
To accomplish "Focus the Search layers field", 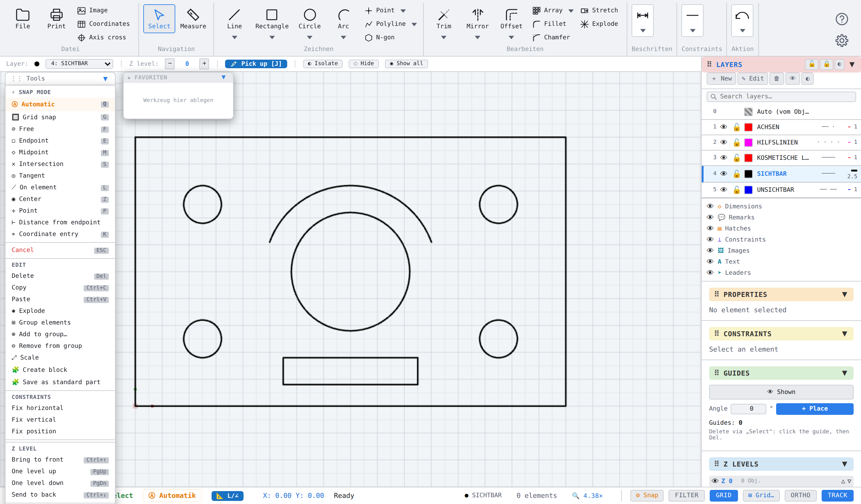I will pos(781,96).
